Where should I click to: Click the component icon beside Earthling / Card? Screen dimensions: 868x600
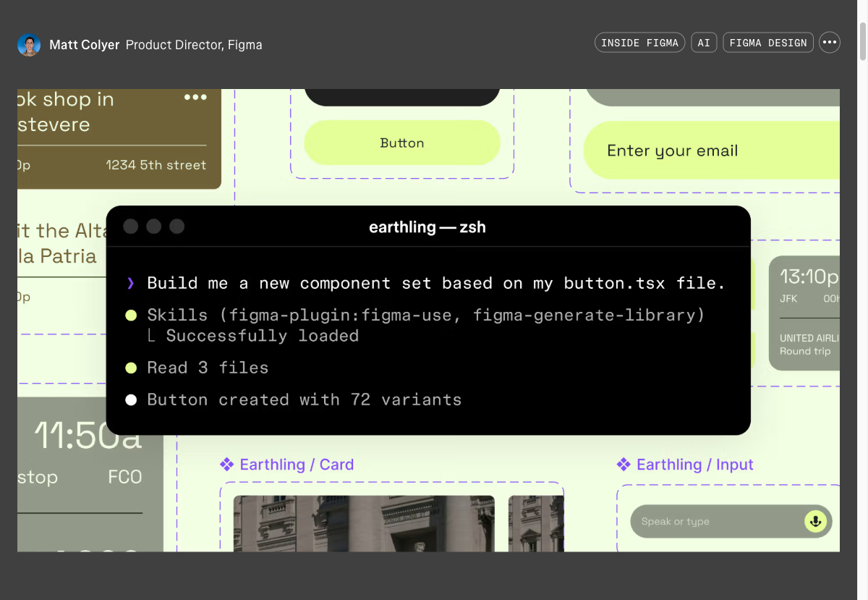[227, 465]
